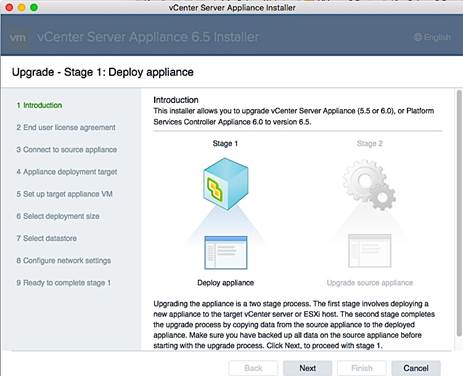This screenshot has height=376, width=463.
Task: Select step 4 Appliance deployment target
Action: (67, 172)
